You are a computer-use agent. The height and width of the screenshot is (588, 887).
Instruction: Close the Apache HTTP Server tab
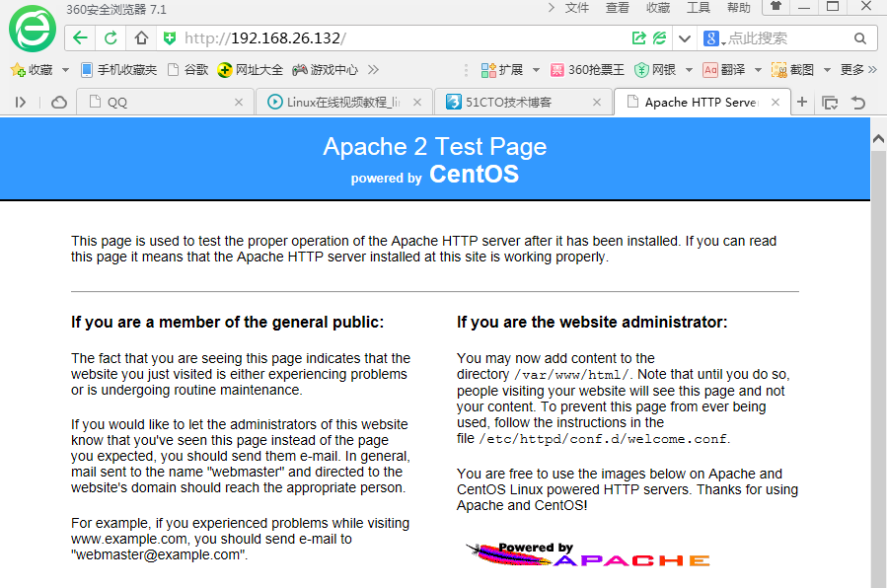point(776,103)
